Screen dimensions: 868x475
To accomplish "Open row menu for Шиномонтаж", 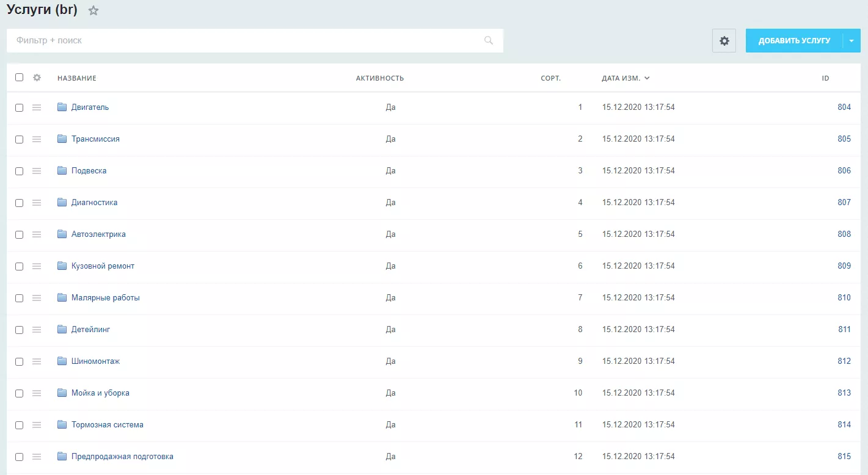I will pos(37,361).
